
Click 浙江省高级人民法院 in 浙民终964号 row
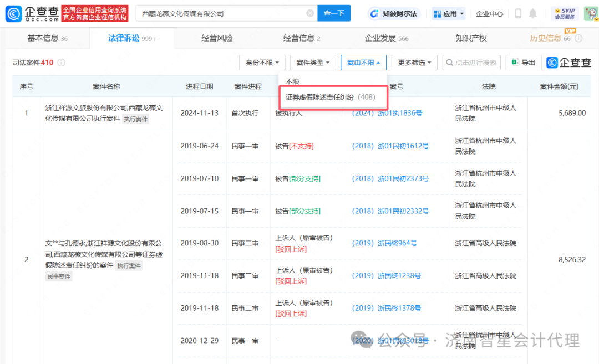[x=485, y=243]
